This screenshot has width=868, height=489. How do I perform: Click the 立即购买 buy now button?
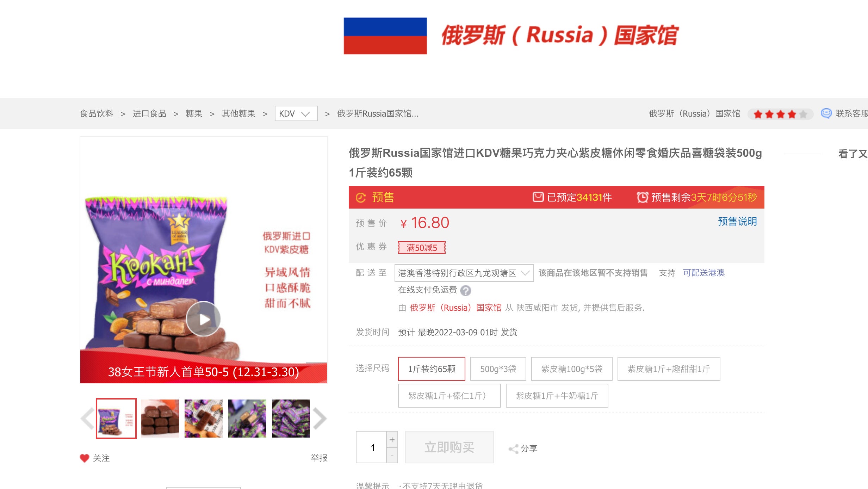click(x=449, y=447)
